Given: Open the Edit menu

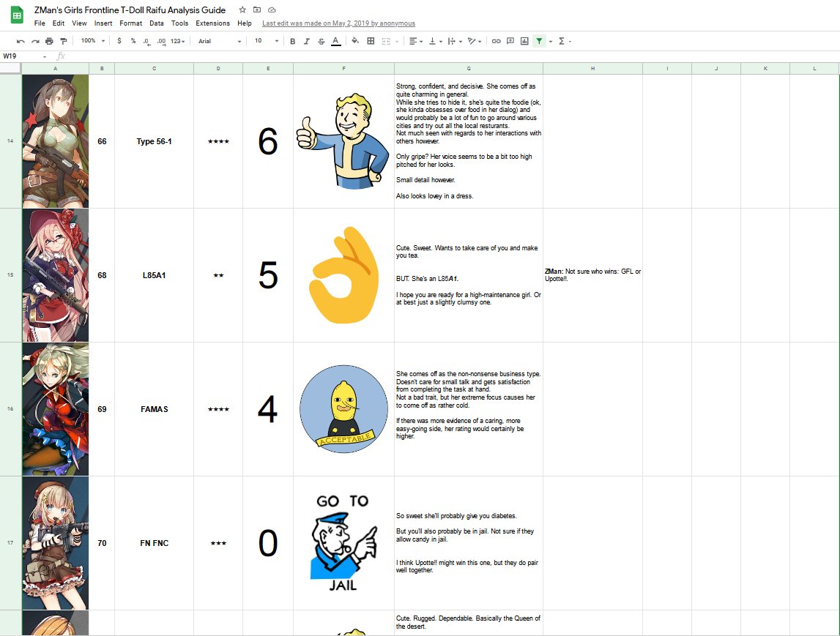Looking at the screenshot, I should click(59, 23).
